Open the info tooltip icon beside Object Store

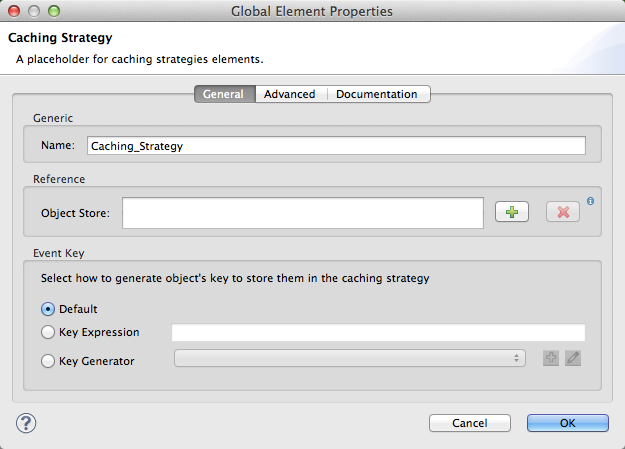[590, 201]
